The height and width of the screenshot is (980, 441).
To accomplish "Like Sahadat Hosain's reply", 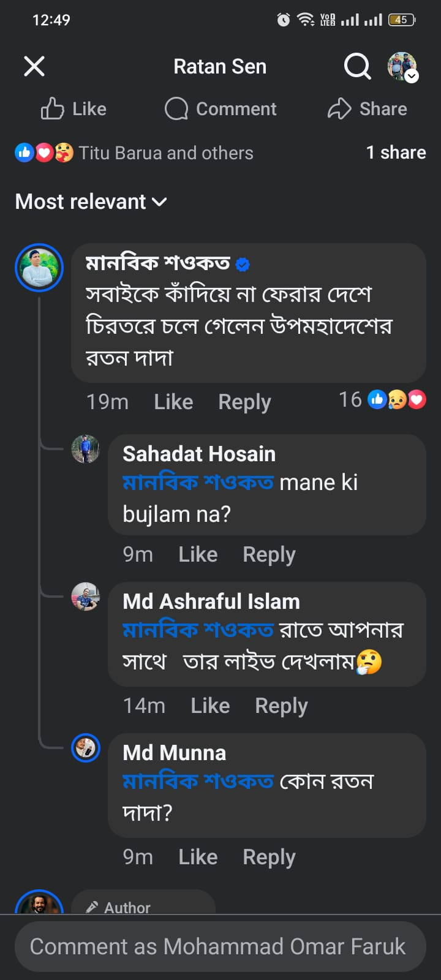I will pyautogui.click(x=198, y=554).
